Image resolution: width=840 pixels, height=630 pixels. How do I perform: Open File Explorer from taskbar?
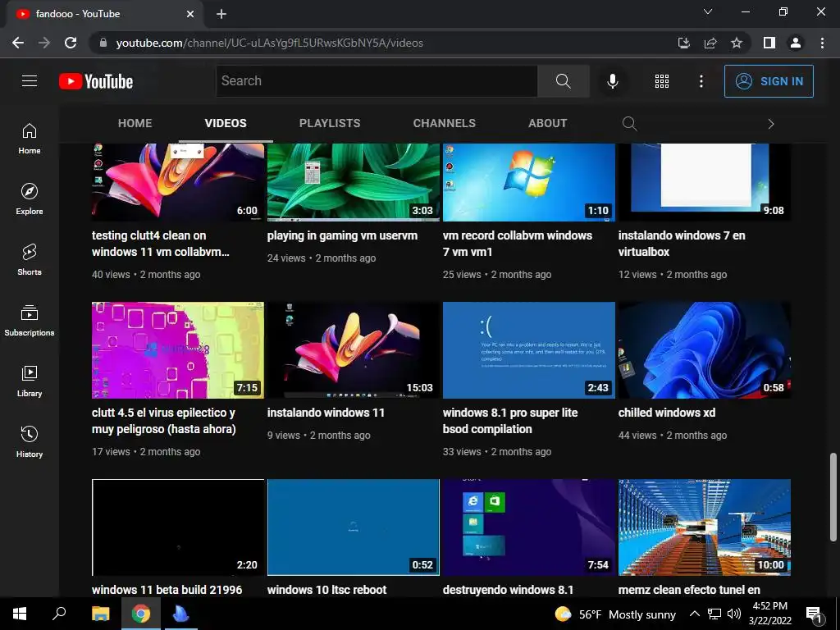100,614
